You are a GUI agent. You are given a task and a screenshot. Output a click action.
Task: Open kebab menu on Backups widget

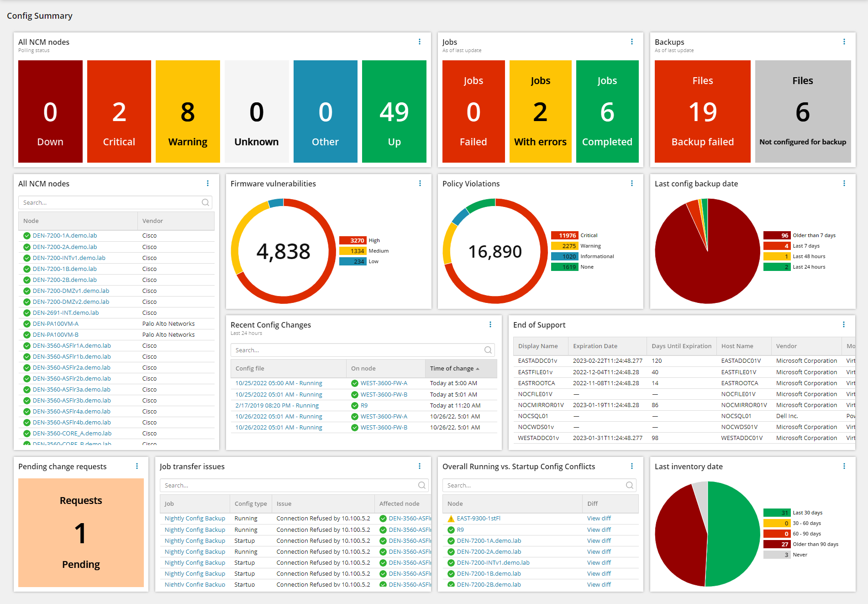[x=844, y=42]
